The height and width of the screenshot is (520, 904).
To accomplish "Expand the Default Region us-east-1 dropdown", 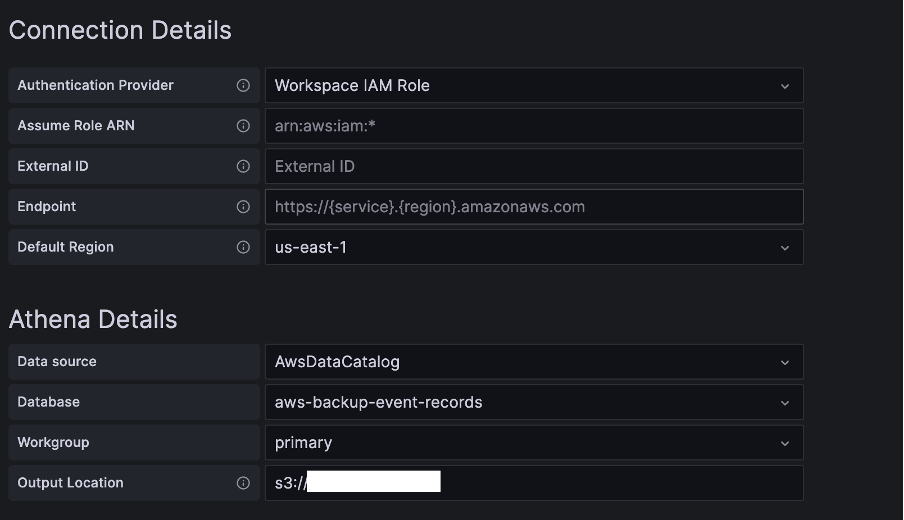I will [534, 247].
